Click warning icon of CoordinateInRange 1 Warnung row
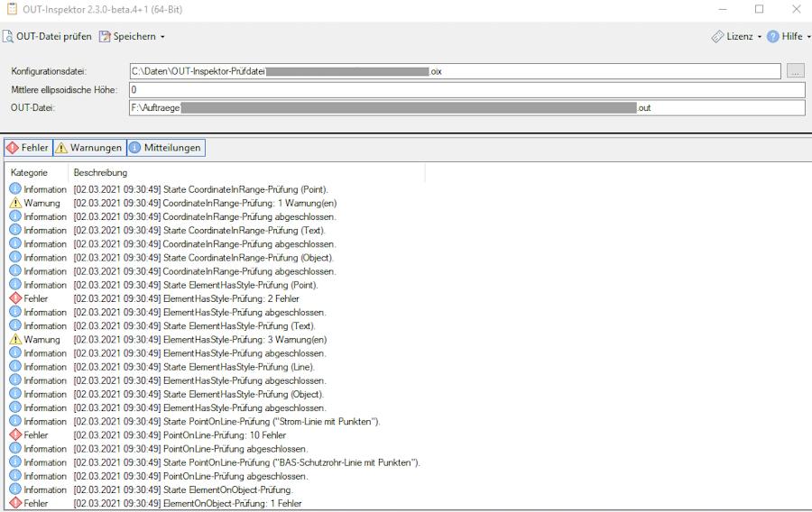The image size is (812, 512). 15,203
